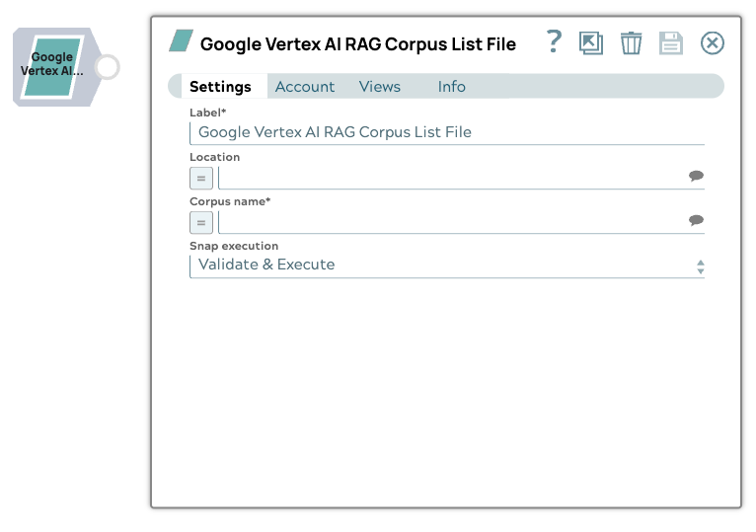Expand the Snap execution dropdown

pos(444,266)
